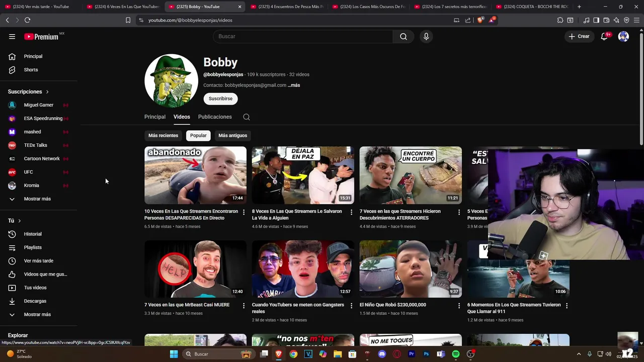Open a new browser tab
644x362 pixels.
point(579,7)
